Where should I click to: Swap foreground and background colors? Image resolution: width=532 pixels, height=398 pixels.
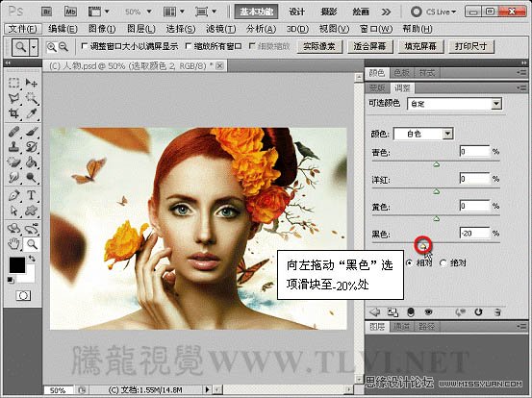click(x=32, y=259)
